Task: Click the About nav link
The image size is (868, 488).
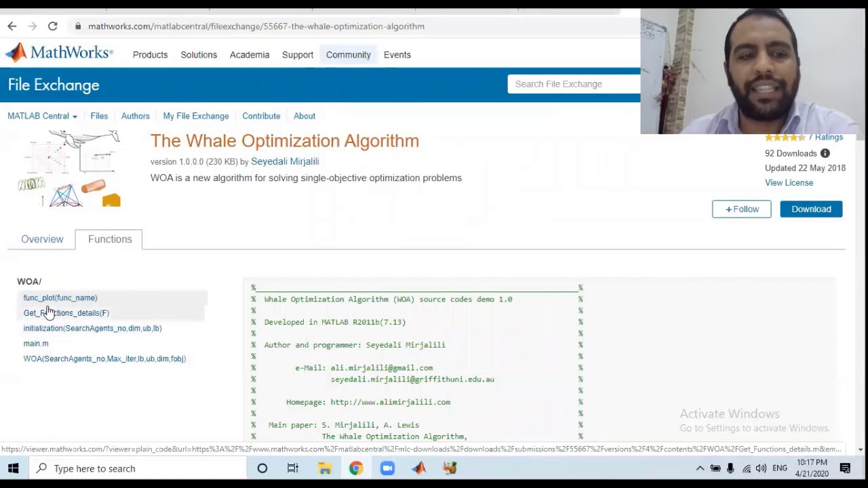Action: tap(304, 116)
